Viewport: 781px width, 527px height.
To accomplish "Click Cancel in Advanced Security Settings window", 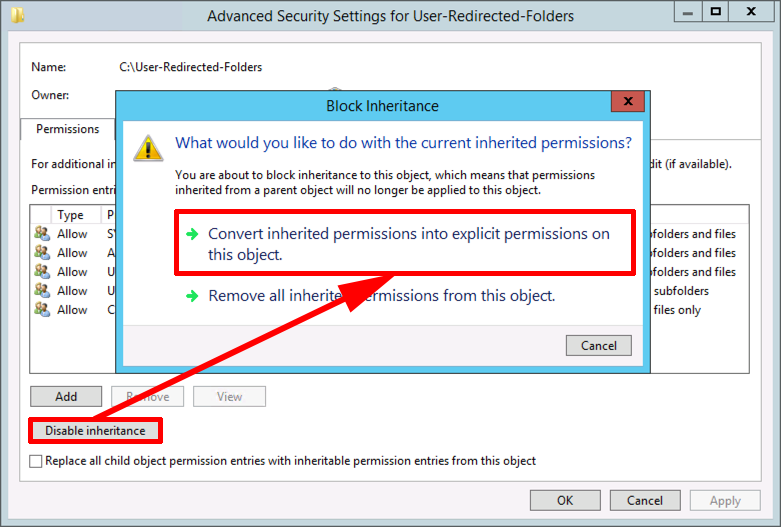I will (x=645, y=501).
